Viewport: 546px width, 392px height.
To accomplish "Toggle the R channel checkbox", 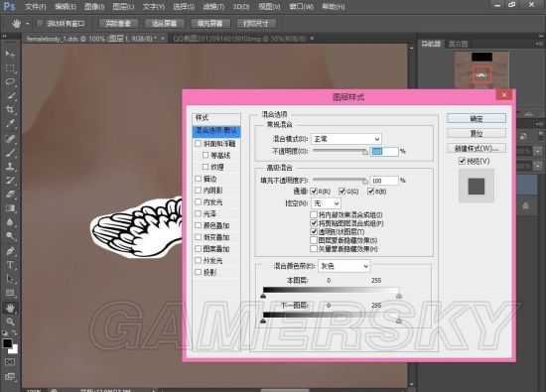I will [x=314, y=192].
